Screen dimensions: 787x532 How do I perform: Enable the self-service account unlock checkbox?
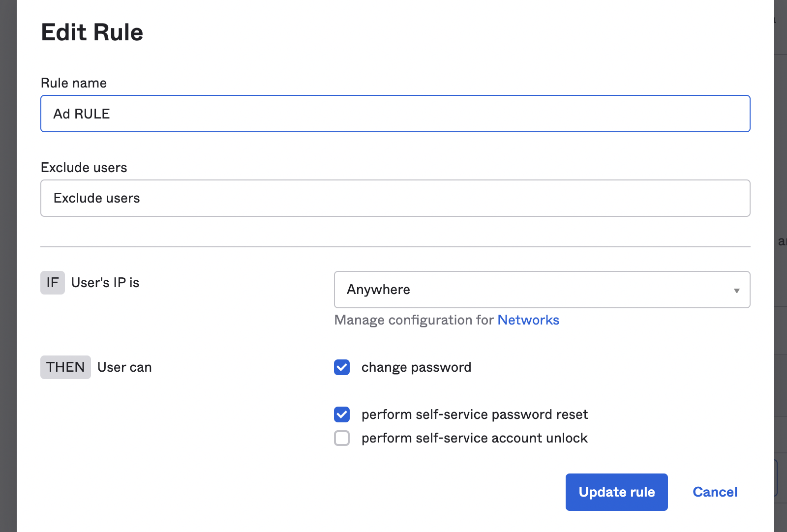pyautogui.click(x=342, y=438)
